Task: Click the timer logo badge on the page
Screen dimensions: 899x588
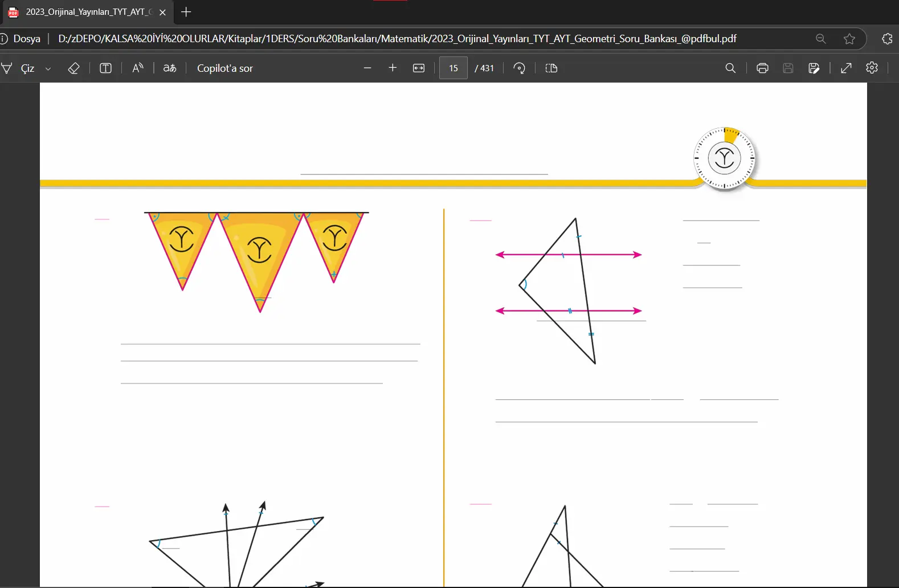Action: [x=724, y=158]
